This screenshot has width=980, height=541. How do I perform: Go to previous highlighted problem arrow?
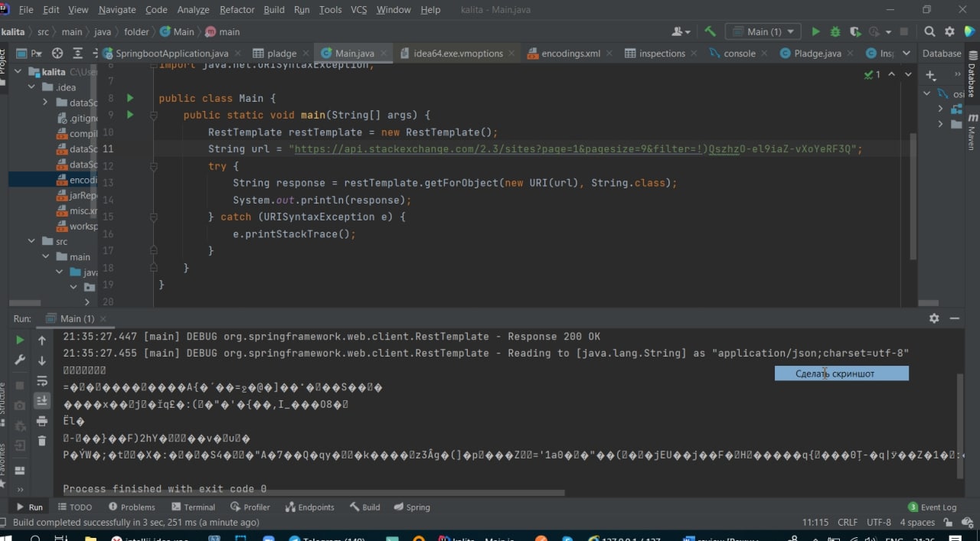click(893, 74)
